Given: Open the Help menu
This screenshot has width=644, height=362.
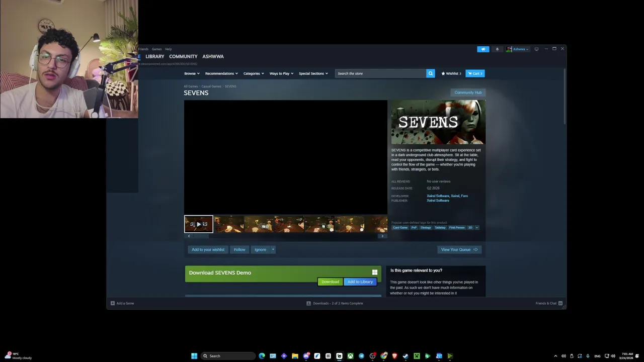Looking at the screenshot, I should coord(169,49).
